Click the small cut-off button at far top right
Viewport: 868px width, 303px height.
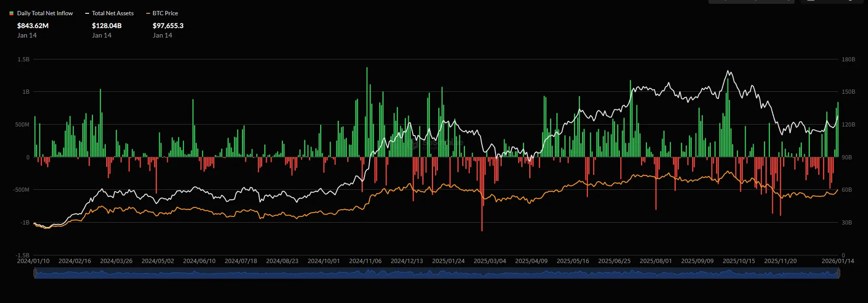[832, 1]
